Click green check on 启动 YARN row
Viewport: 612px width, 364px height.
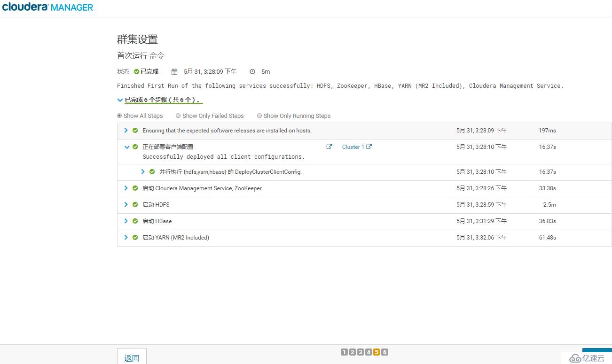[135, 238]
